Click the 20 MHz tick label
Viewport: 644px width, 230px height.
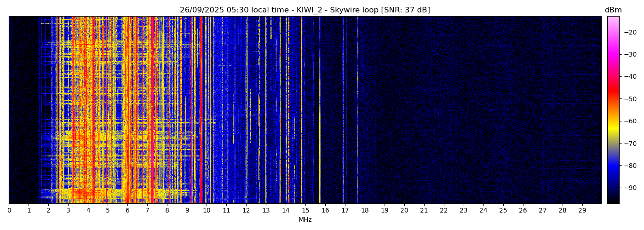click(x=404, y=210)
